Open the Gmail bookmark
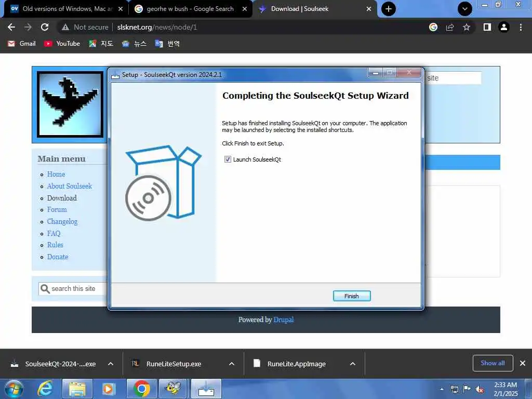Viewport: 532px width, 399px height. coord(22,44)
